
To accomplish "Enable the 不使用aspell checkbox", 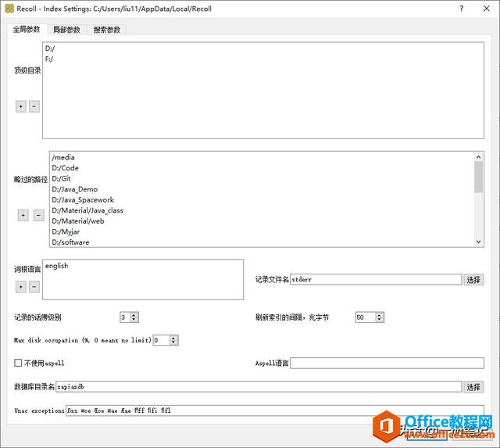I will (18, 363).
